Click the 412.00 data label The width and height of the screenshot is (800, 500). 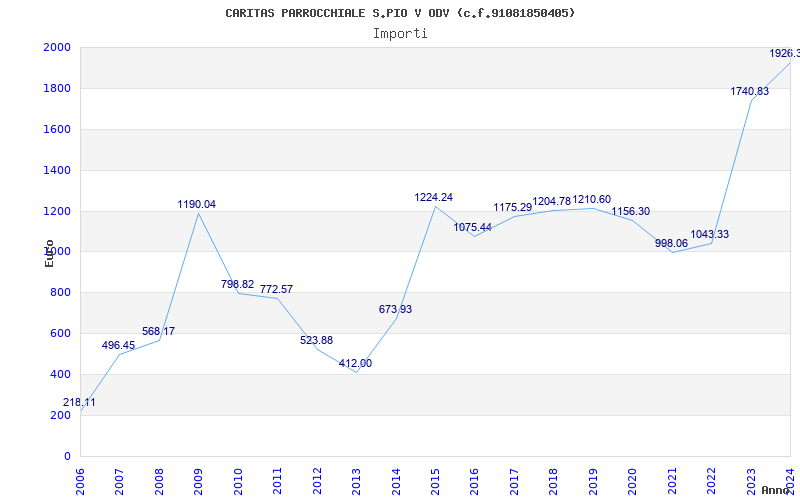tap(356, 364)
